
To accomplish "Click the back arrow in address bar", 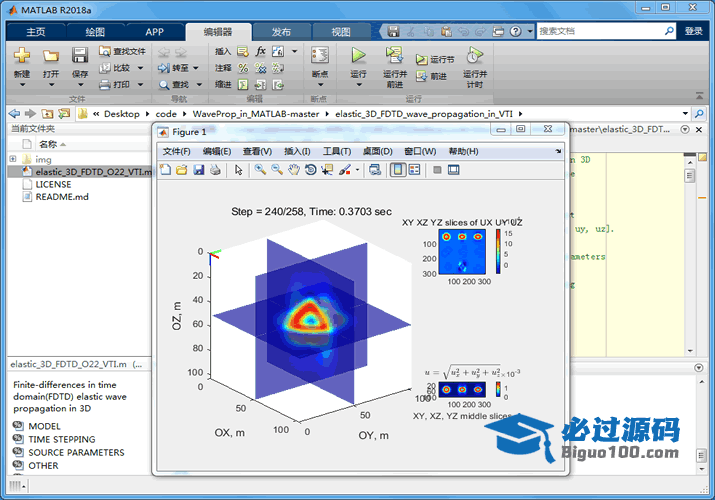I will 14,113.
